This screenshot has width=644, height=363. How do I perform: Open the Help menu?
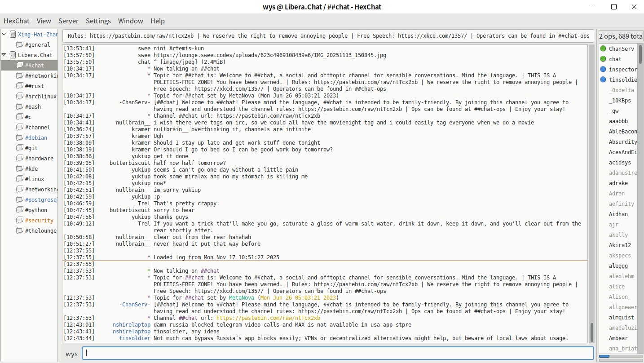158,21
